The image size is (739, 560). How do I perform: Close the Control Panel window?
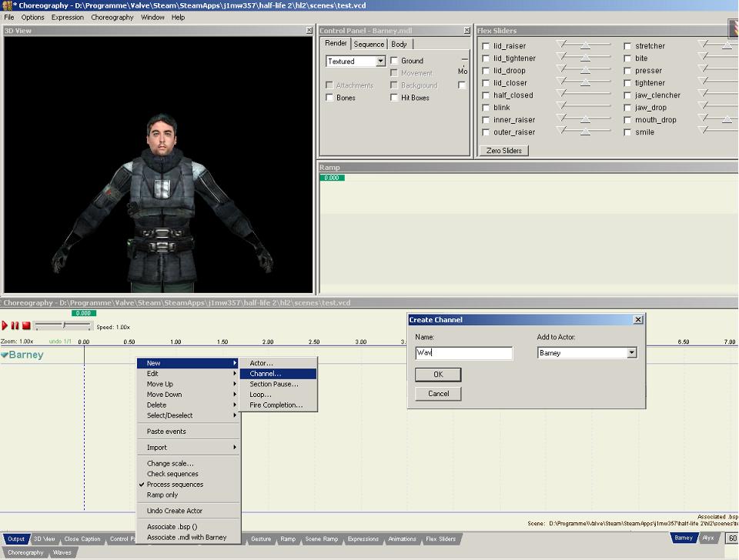(466, 31)
